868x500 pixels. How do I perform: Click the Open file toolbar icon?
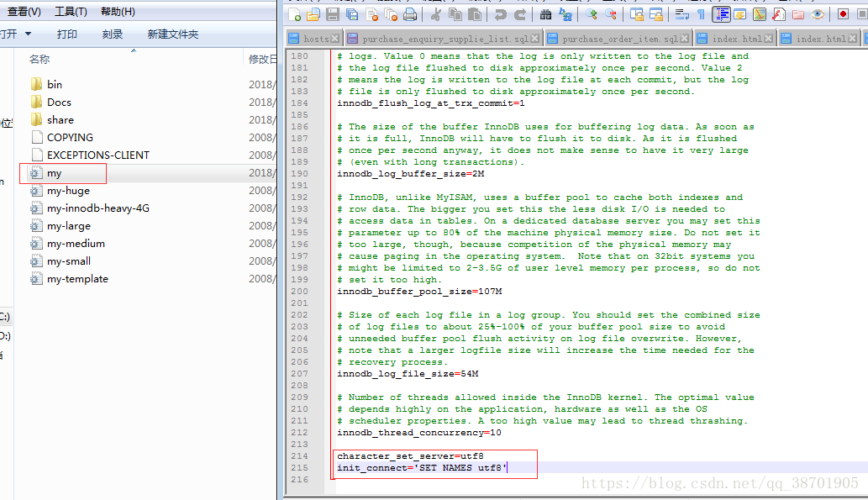(x=313, y=14)
